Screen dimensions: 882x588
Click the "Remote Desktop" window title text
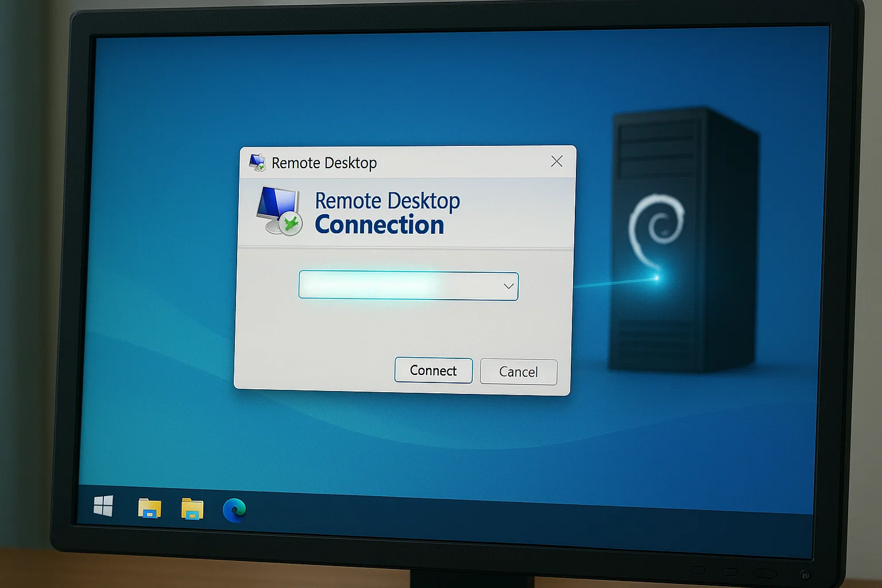324,163
